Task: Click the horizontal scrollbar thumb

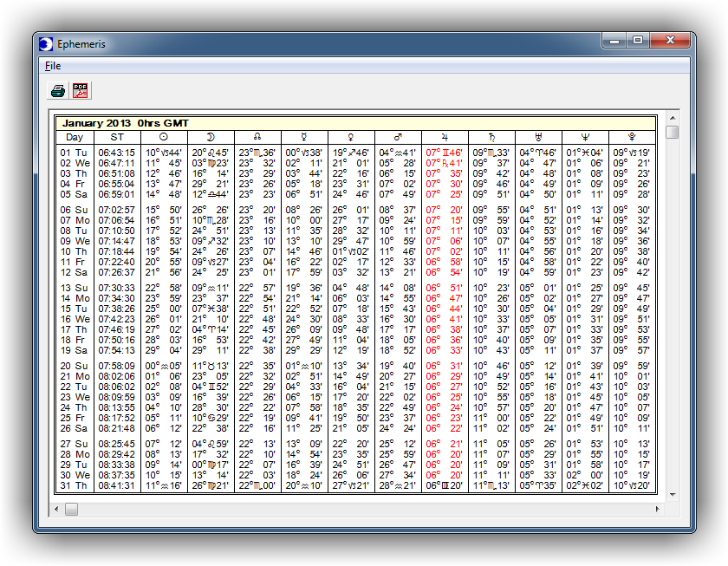Action: (71, 510)
